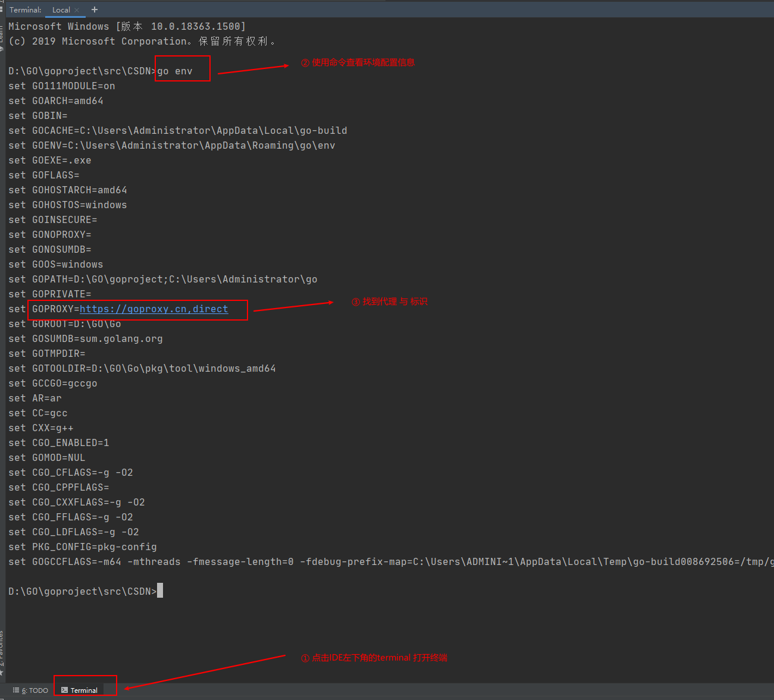This screenshot has height=700, width=774.
Task: Click the 'set CGO_FFLAGS=-g -O2' line
Action: [x=71, y=517]
